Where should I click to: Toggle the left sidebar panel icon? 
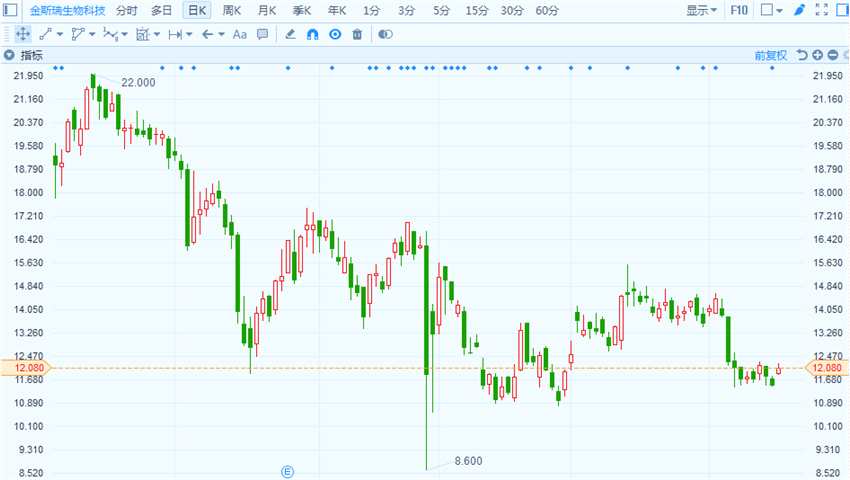[10, 10]
